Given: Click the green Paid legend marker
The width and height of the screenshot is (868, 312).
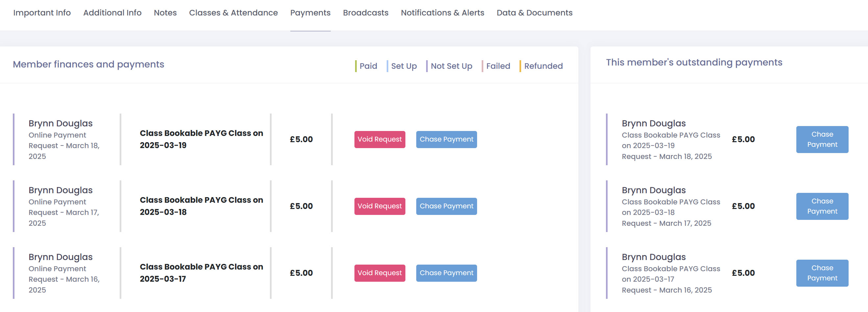Looking at the screenshot, I should click(356, 66).
